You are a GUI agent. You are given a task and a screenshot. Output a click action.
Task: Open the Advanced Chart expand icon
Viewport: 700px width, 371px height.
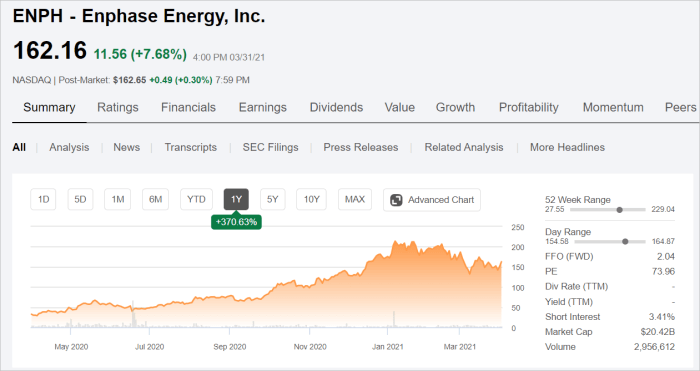click(396, 200)
